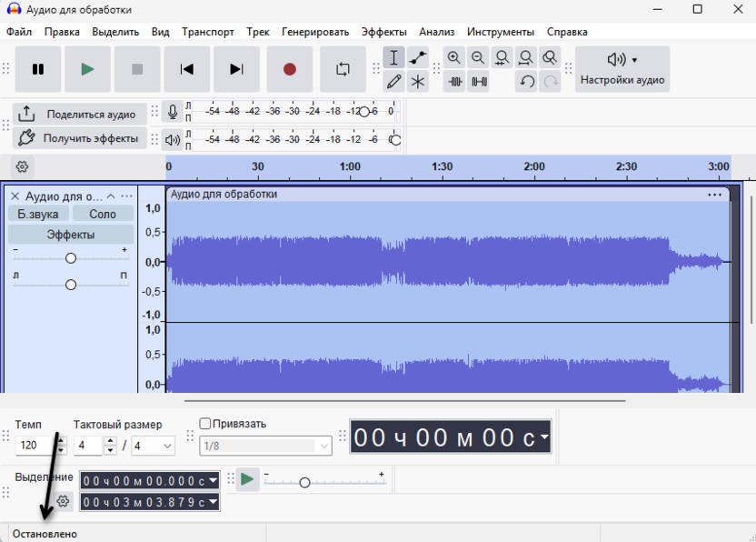Viewport: 756px width, 542px height.
Task: Mute track with Б.звука button
Action: (38, 214)
